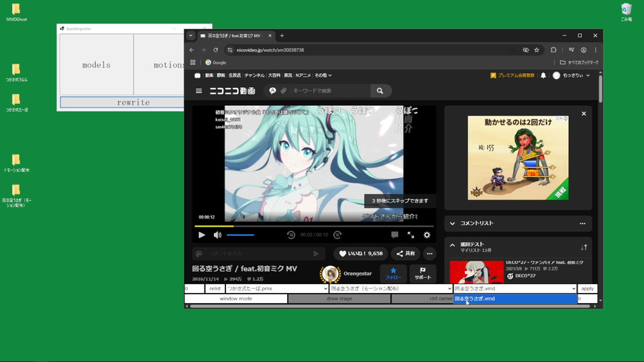The image size is (644, 362).
Task: Open the DECO*27 video thumbnail
Action: [476, 271]
